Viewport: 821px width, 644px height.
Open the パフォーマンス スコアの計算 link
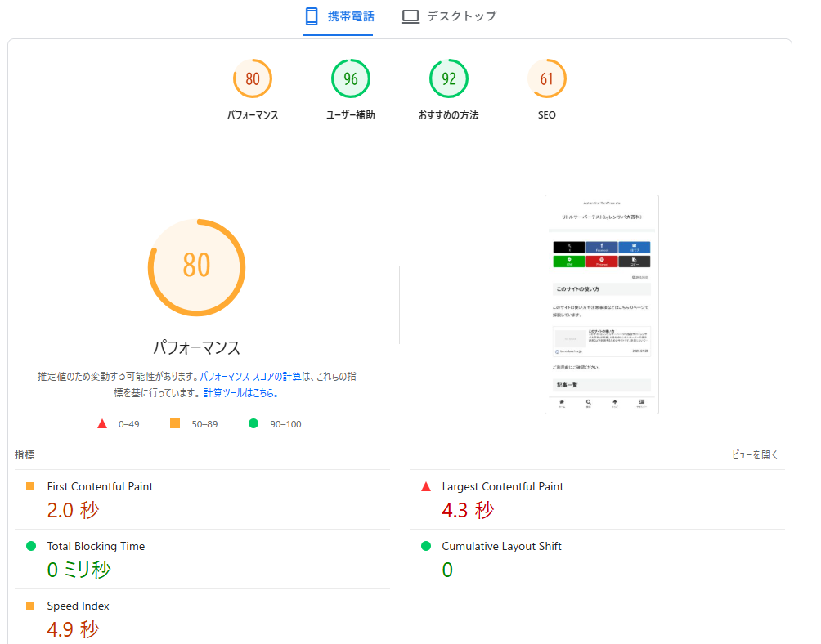(251, 377)
